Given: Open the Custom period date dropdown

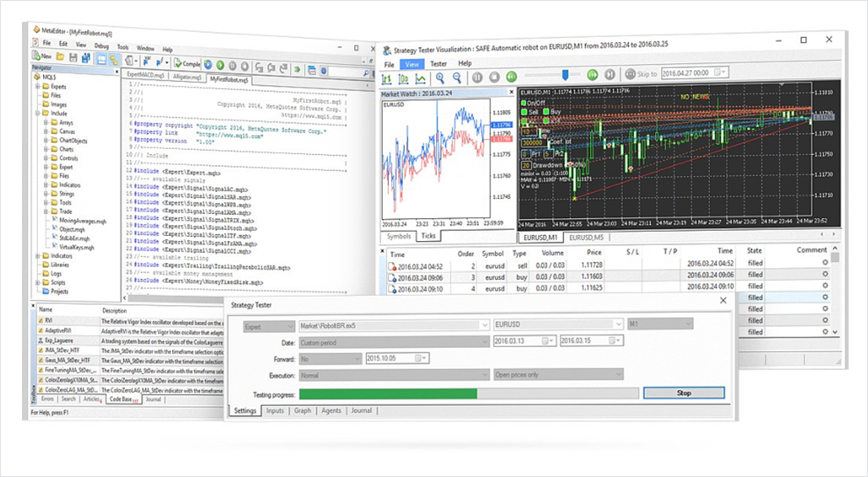Looking at the screenshot, I should coord(394,343).
